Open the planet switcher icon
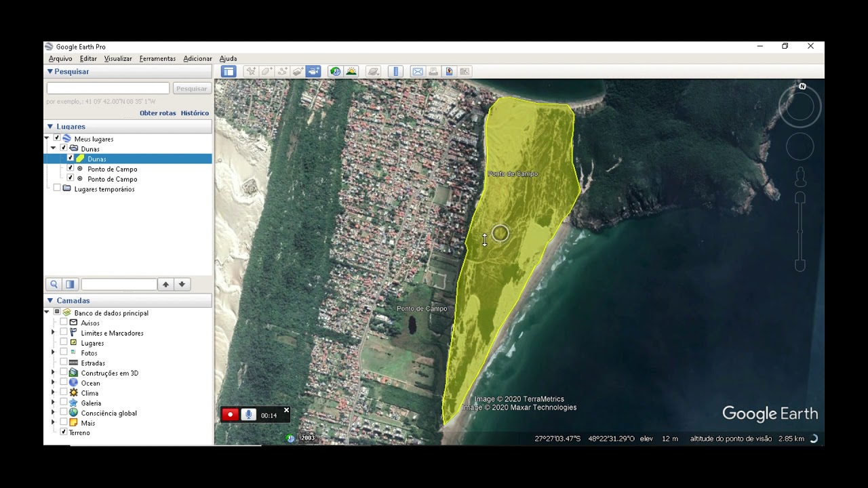Screen dimensions: 868x488 (373, 71)
